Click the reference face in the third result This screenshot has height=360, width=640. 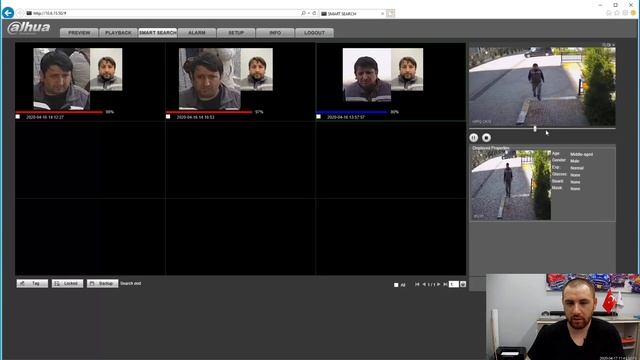click(407, 69)
